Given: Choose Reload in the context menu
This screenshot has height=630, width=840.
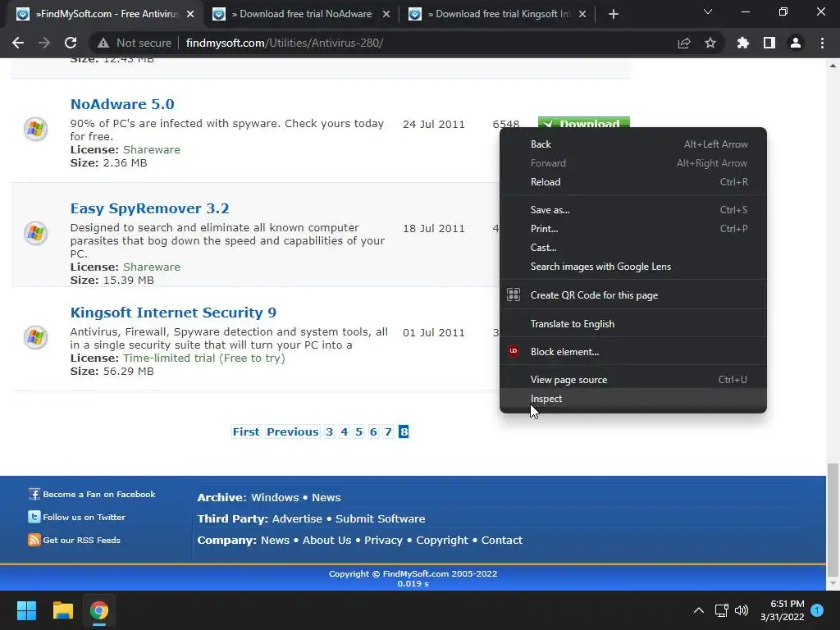Looking at the screenshot, I should click(632, 182).
